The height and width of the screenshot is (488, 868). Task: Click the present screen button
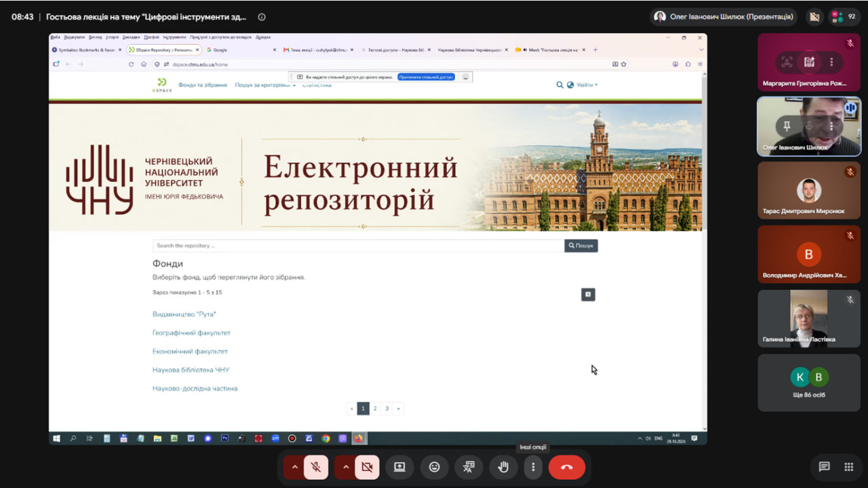[x=399, y=467]
